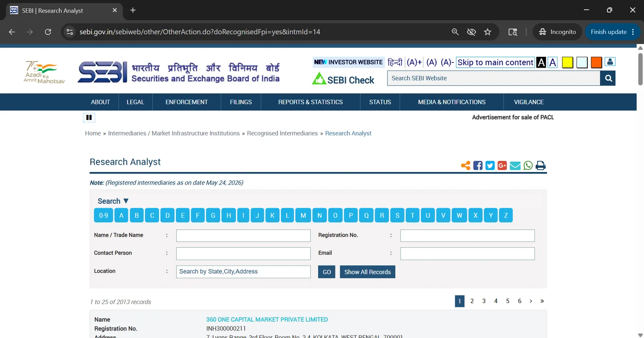644x338 pixels.
Task: Open the ABOUT menu
Action: 101,102
